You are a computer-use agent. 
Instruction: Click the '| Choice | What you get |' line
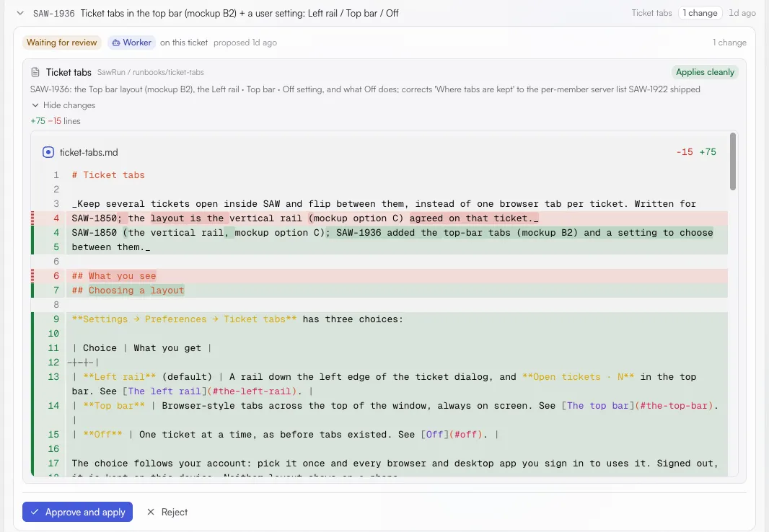[141, 347]
